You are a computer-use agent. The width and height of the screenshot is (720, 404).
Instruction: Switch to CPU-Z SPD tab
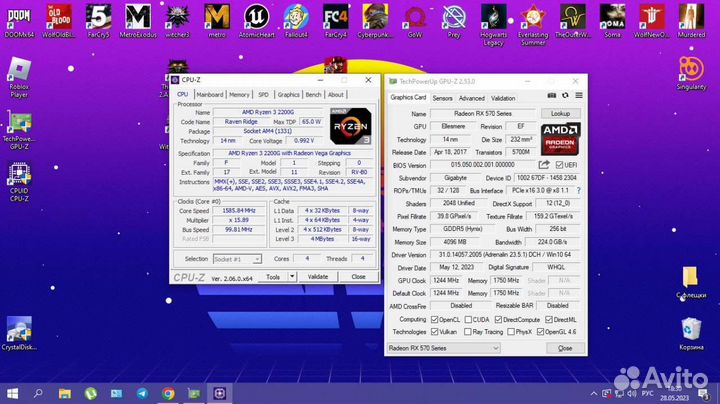263,95
